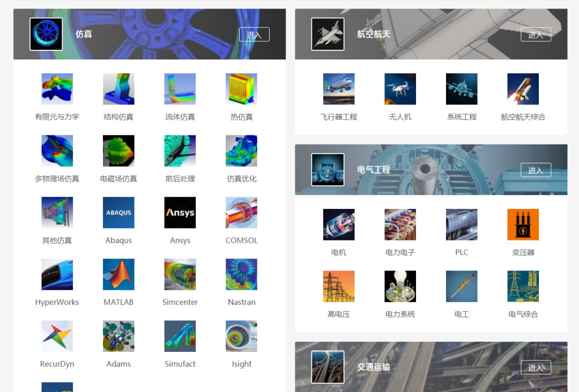Open the 飞行器工程 airliner icon

pos(339,89)
